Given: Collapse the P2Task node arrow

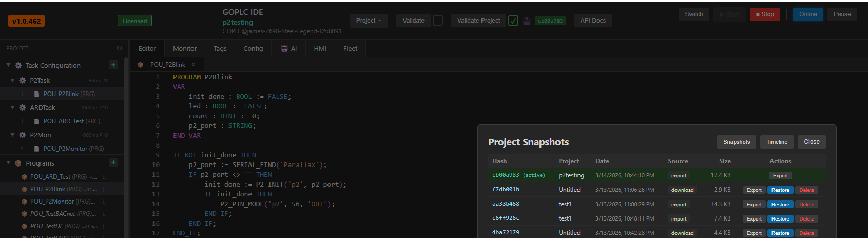Looking at the screenshot, I should (x=12, y=80).
